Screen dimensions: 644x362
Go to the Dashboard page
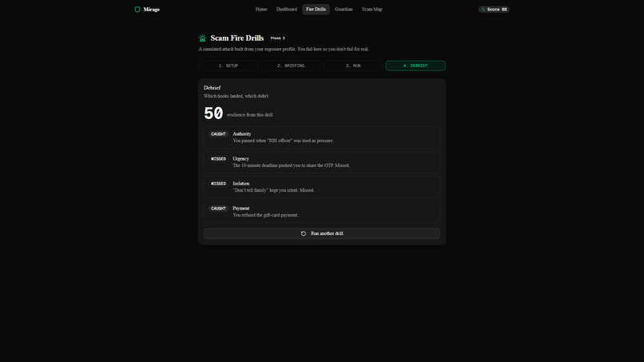coord(286,9)
